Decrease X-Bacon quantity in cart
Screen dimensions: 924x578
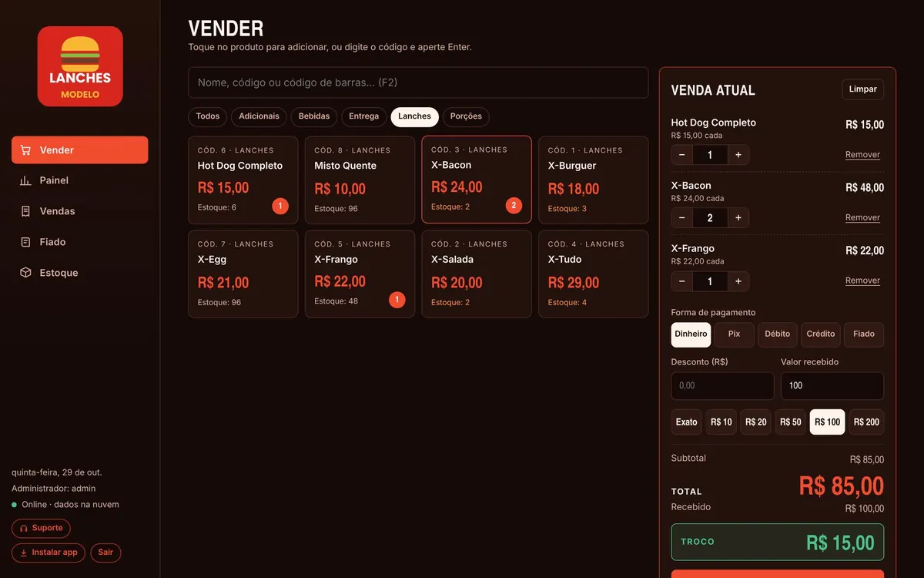pyautogui.click(x=682, y=218)
